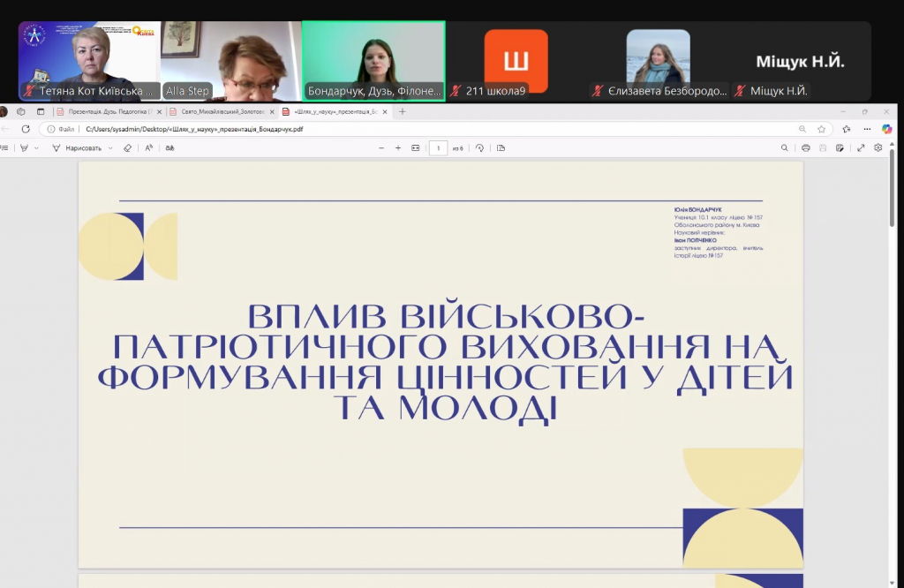Expand the Нарисовать pen options arrow
The image size is (904, 588).
(x=110, y=148)
